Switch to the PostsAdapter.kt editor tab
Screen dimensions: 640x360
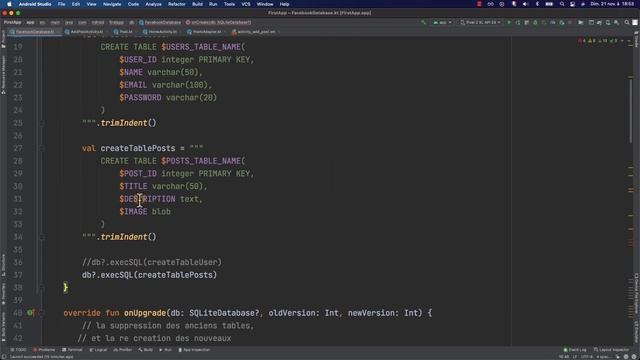coord(207,31)
